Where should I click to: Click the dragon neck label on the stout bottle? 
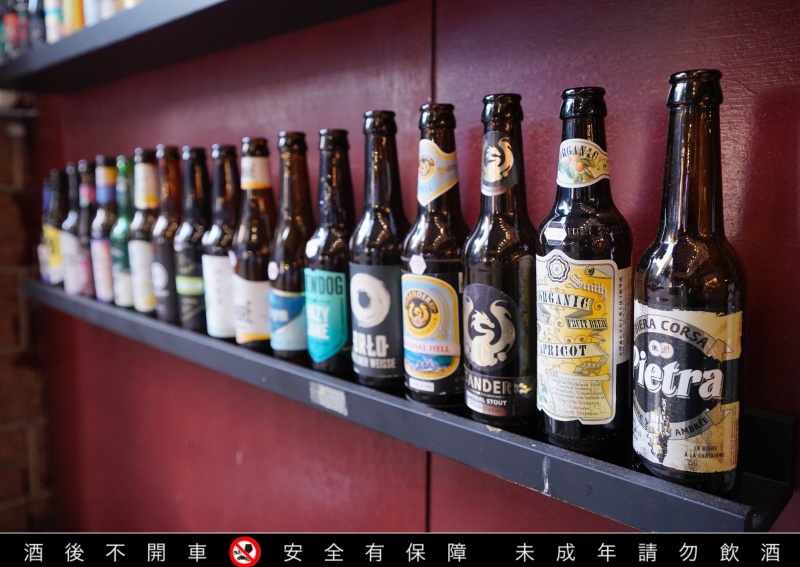499,163
